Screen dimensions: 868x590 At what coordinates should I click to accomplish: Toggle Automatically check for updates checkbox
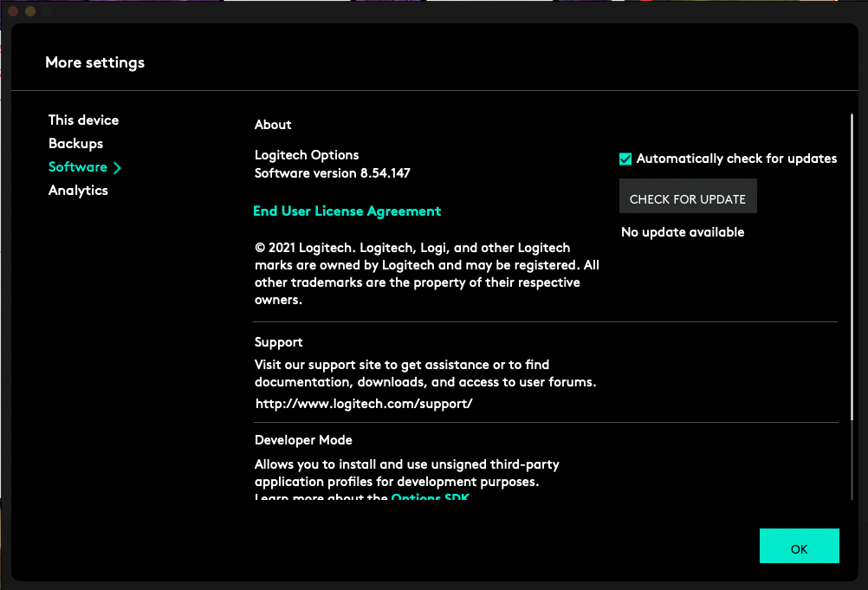point(625,159)
